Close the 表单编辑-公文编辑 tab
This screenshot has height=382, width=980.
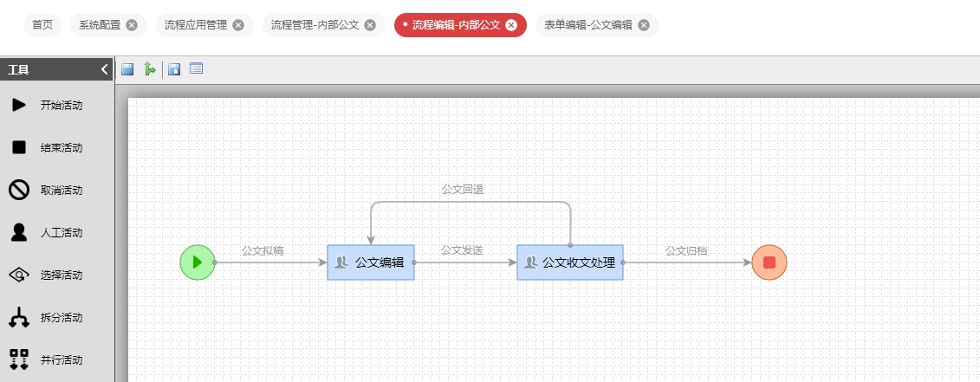(644, 25)
